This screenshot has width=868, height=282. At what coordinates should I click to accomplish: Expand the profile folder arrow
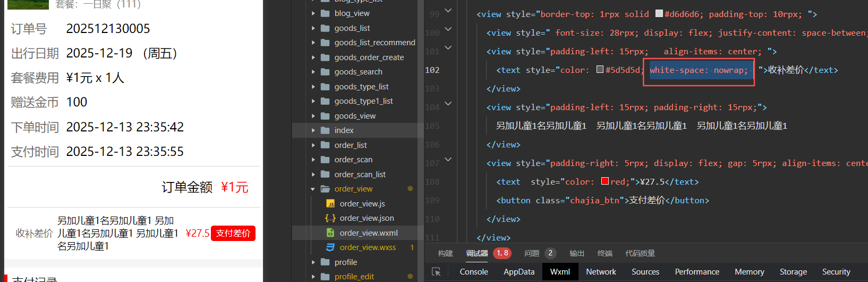313,262
